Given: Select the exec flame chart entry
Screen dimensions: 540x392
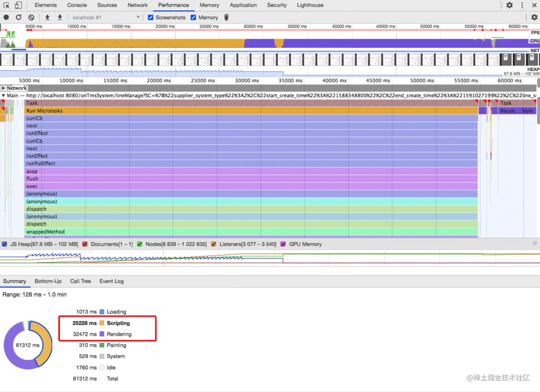Looking at the screenshot, I should pyautogui.click(x=251, y=186).
